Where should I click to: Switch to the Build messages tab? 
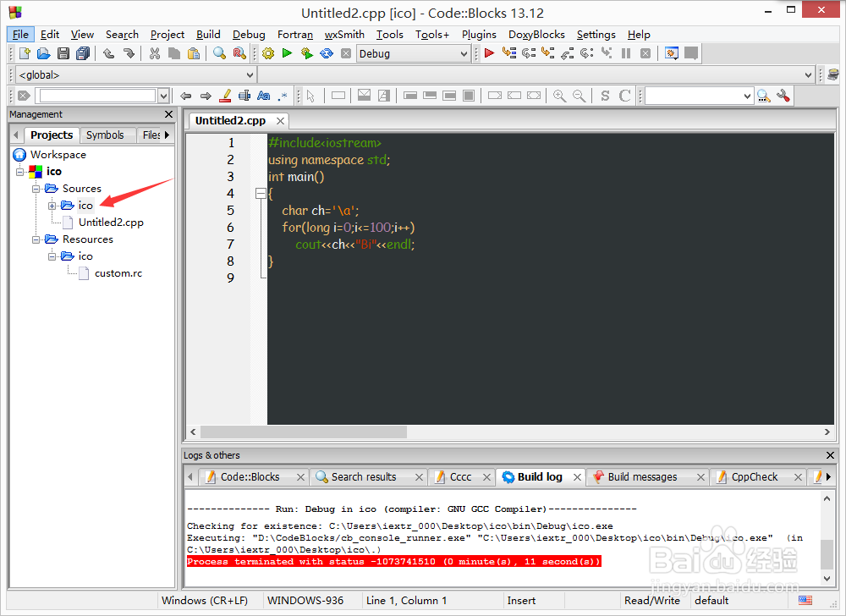[x=642, y=477]
